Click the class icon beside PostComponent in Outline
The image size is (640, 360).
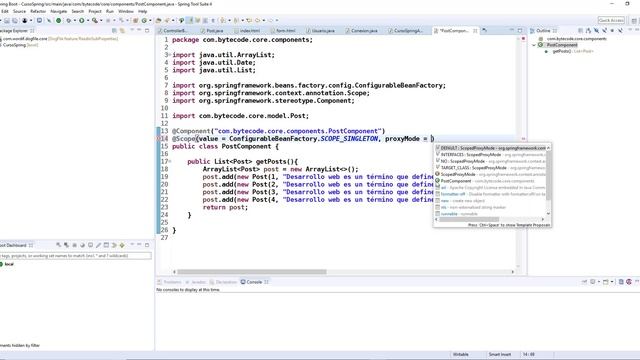click(x=541, y=45)
